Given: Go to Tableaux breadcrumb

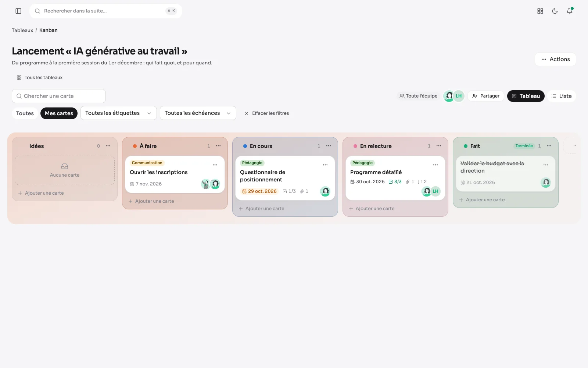Looking at the screenshot, I should [22, 30].
